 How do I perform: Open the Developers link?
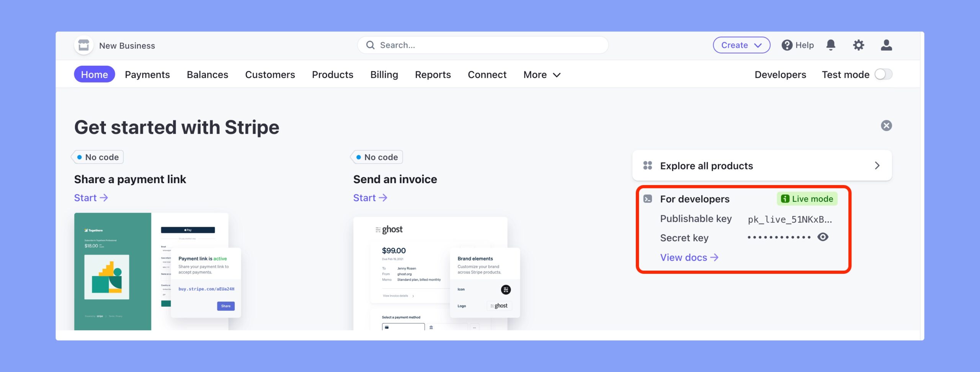(x=780, y=75)
